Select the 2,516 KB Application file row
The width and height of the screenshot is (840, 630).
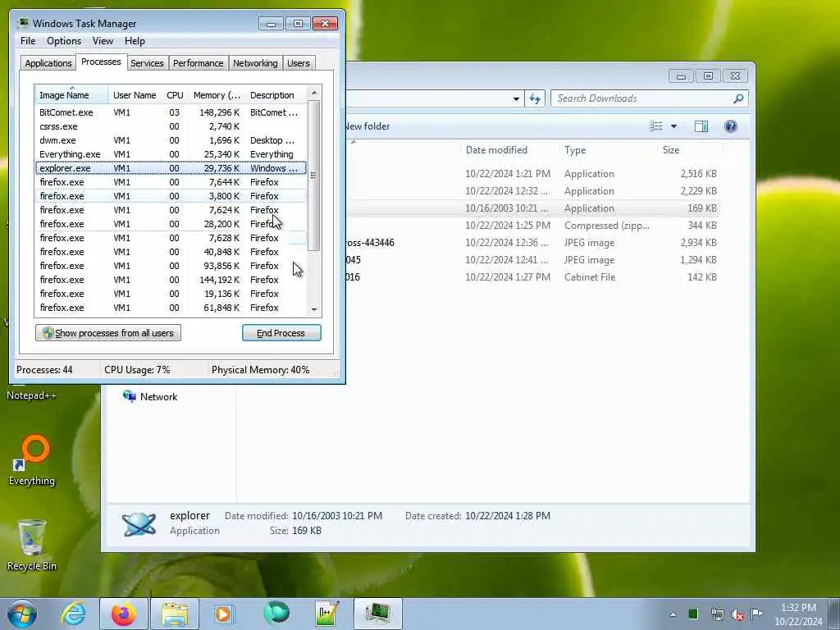tap(533, 174)
